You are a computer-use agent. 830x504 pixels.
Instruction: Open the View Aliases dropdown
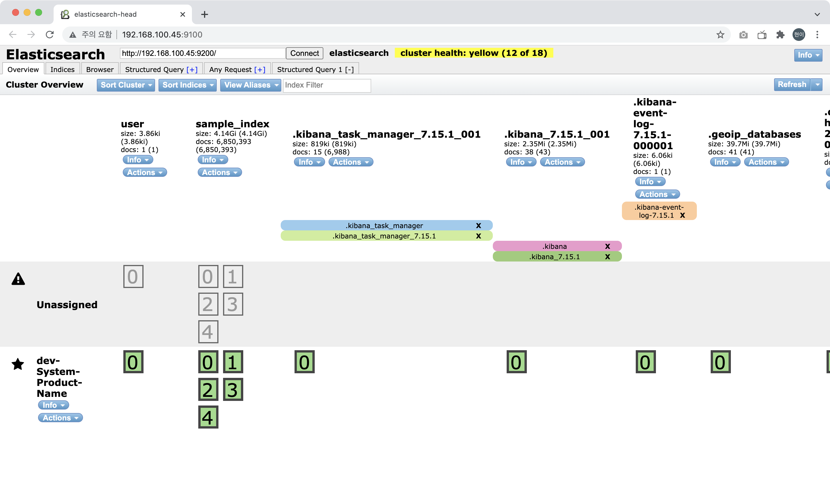pyautogui.click(x=250, y=85)
